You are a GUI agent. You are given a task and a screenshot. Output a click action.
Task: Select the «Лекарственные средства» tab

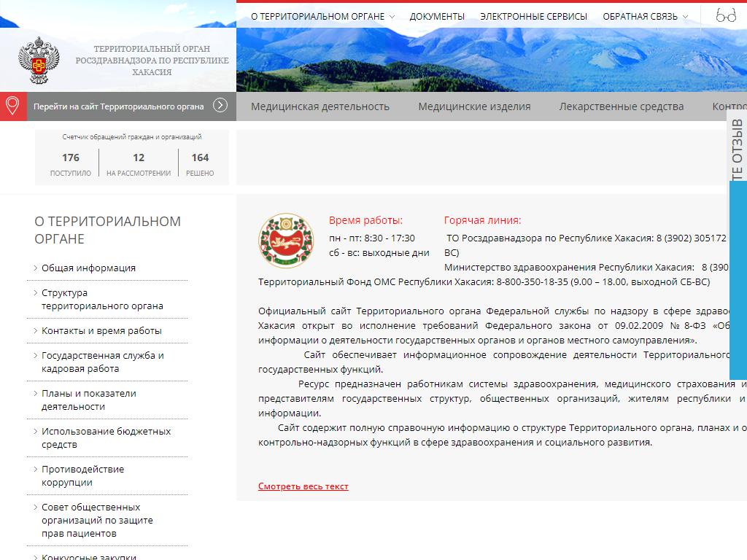622,106
